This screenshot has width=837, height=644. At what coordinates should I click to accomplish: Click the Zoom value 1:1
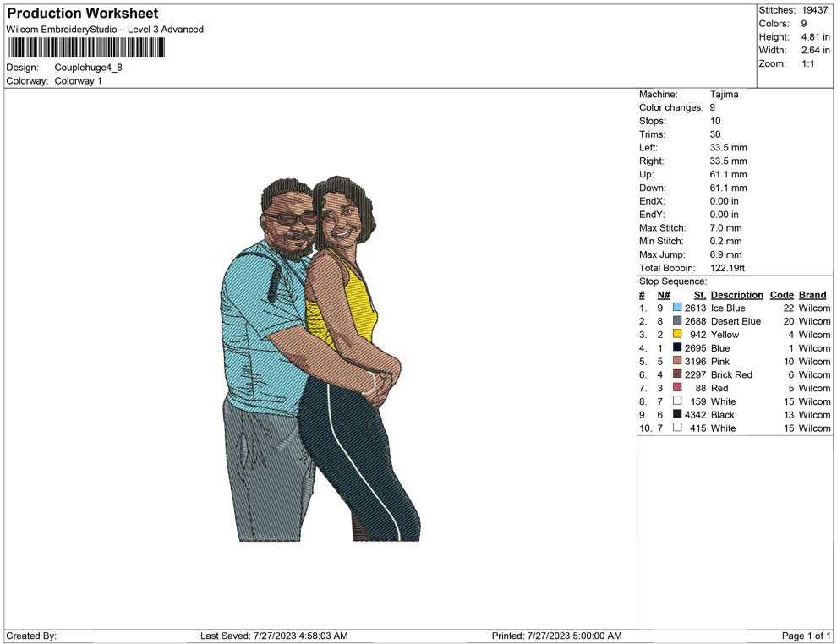coord(807,63)
